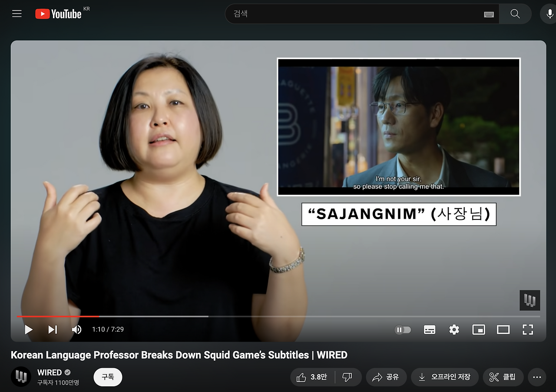Screen dimensions: 556x392
Task: Switch to miniplayer mode
Action: click(478, 329)
